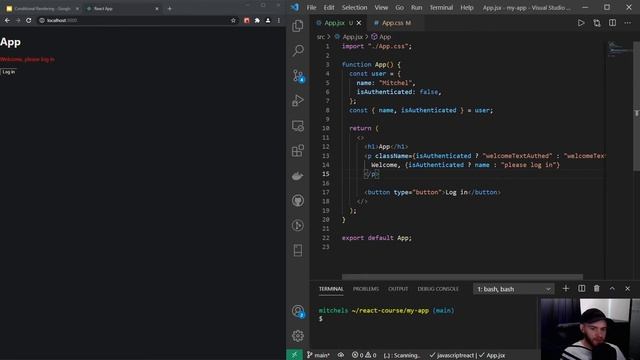Screen dimensions: 640x360
Task: Switch to Conditional Rendering browser tab
Action: (42, 8)
